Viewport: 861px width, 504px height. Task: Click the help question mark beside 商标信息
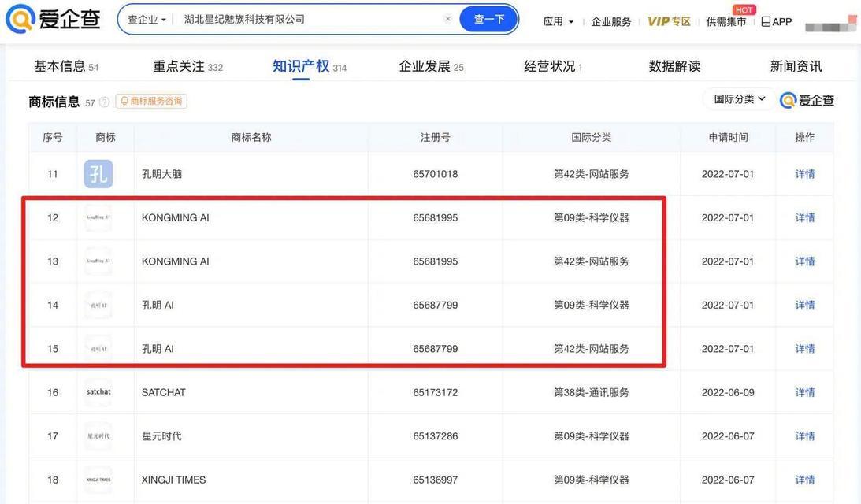pos(104,102)
